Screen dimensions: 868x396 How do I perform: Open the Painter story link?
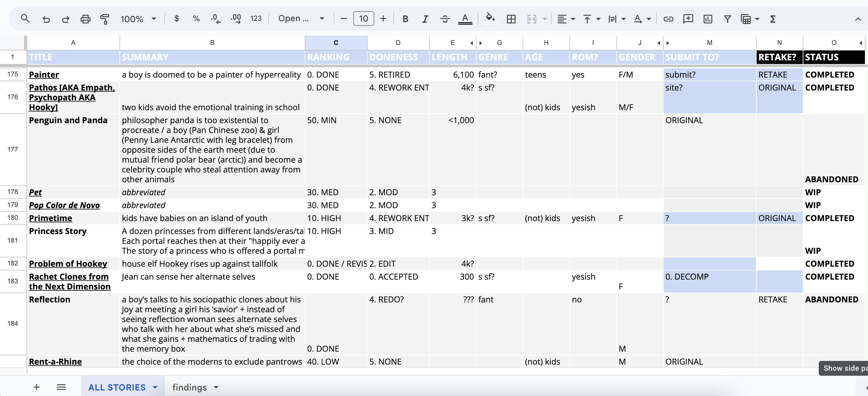pos(44,75)
